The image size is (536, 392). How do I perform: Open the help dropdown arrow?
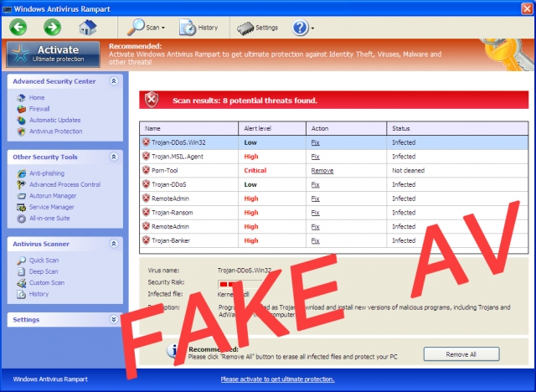tap(312, 28)
